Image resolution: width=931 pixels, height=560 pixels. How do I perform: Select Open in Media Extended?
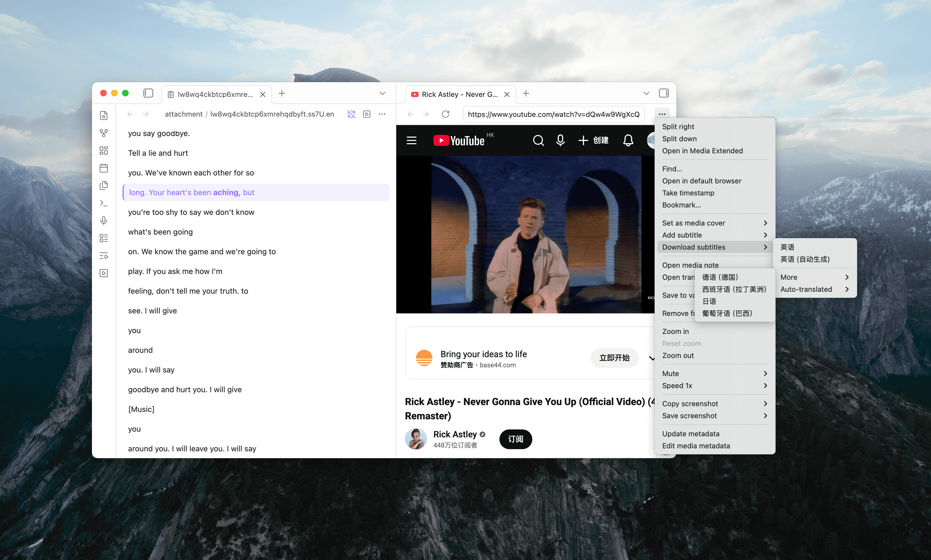click(715, 151)
